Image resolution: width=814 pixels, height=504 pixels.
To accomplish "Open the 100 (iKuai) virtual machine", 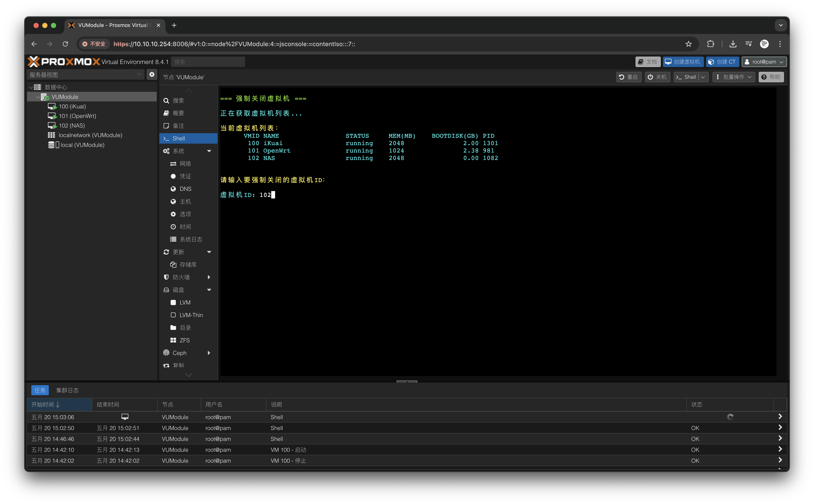I will [72, 106].
